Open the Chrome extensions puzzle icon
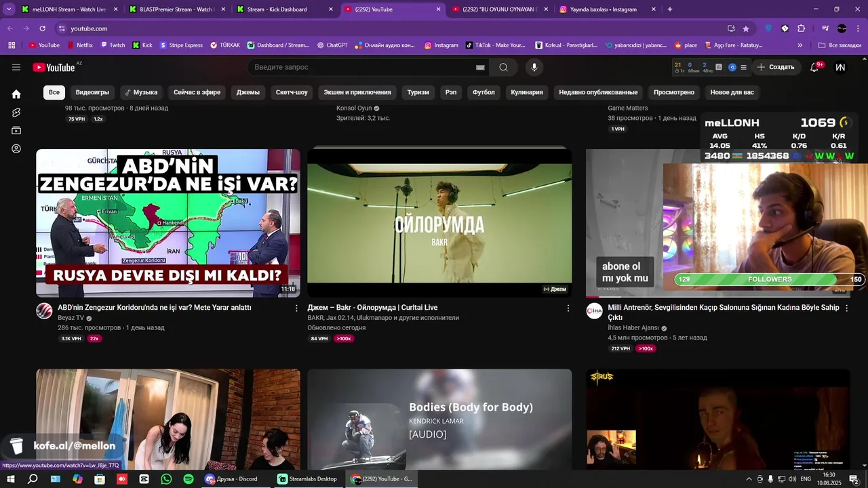The image size is (868, 488). pyautogui.click(x=801, y=28)
